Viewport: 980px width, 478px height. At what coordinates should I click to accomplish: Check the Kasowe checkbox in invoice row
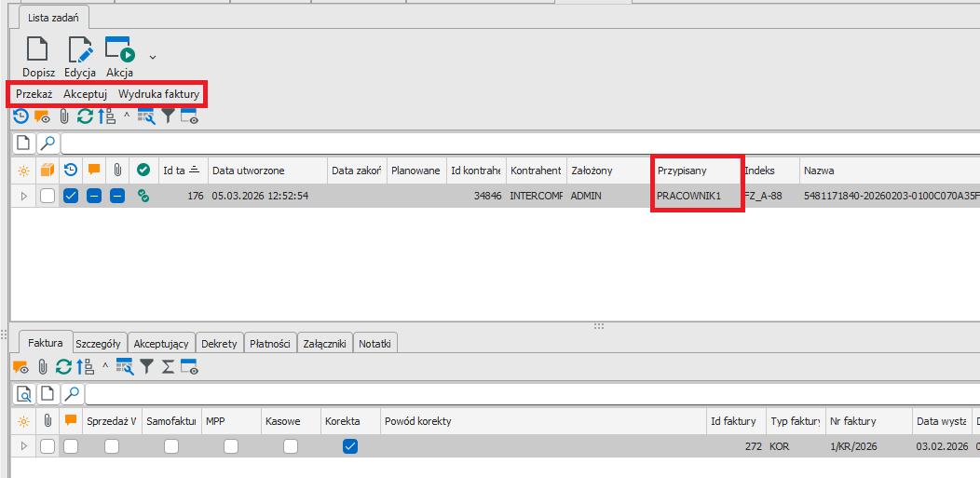coord(291,446)
